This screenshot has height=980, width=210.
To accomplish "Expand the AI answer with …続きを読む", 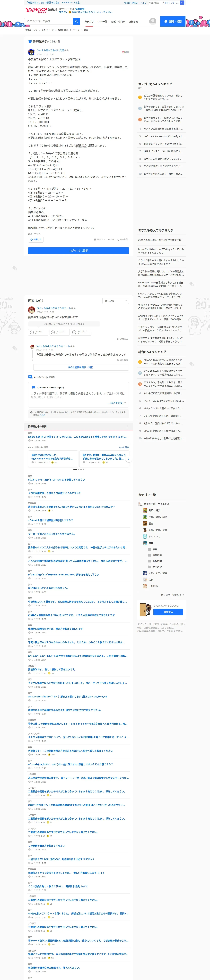I will [117, 403].
